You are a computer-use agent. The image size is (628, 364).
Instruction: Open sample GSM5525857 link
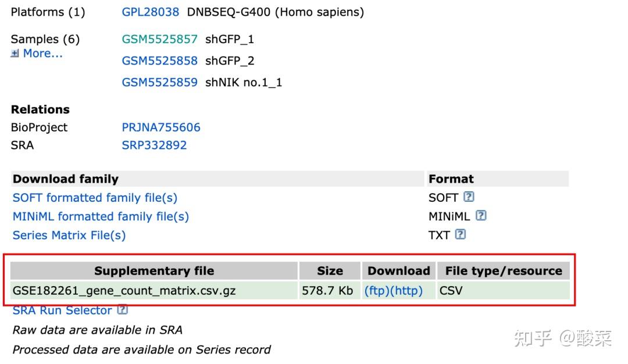(x=159, y=39)
